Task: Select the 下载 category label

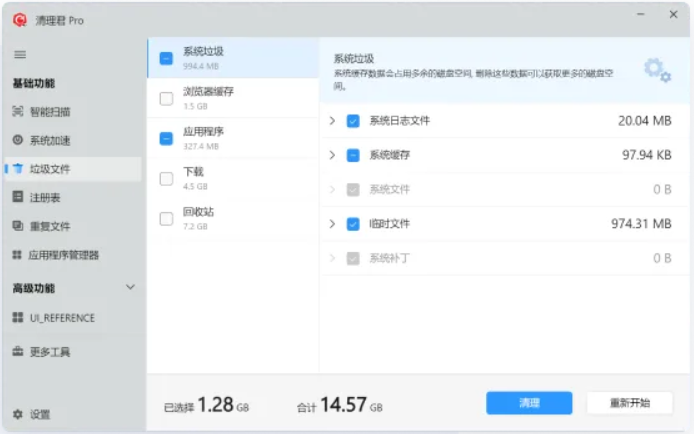Action: (x=193, y=172)
